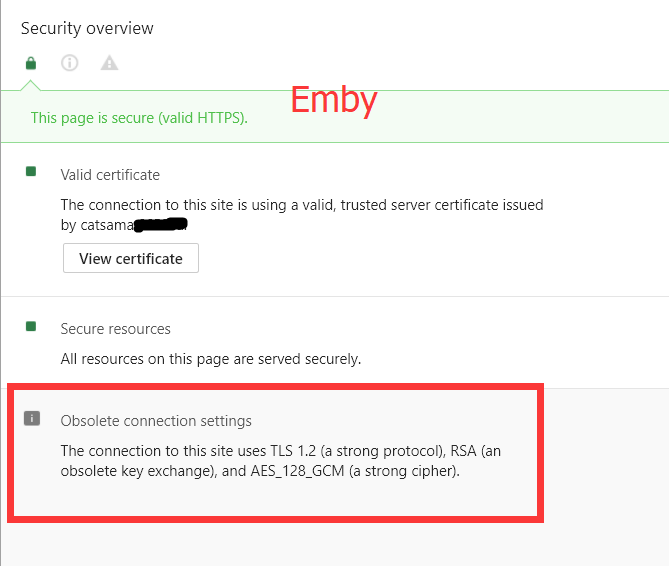Click green square beside Secure resources

click(x=31, y=326)
